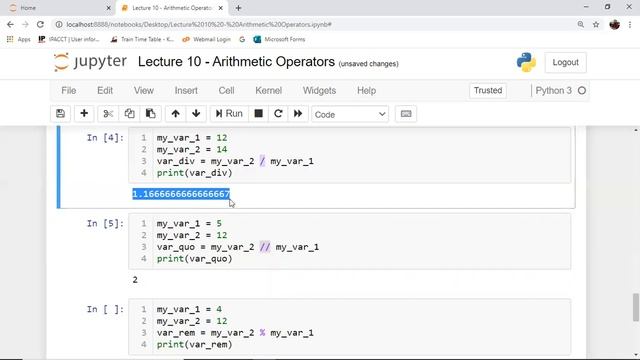Click the notebook vertical scrollbar thumb
Image resolution: width=640 pixels, height=360 pixels.
point(636,307)
